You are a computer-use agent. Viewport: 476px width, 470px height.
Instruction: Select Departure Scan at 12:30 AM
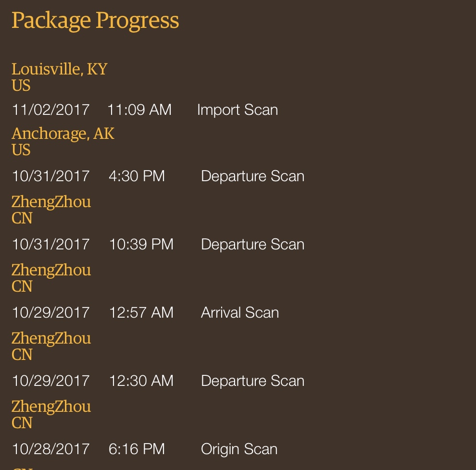pyautogui.click(x=252, y=381)
